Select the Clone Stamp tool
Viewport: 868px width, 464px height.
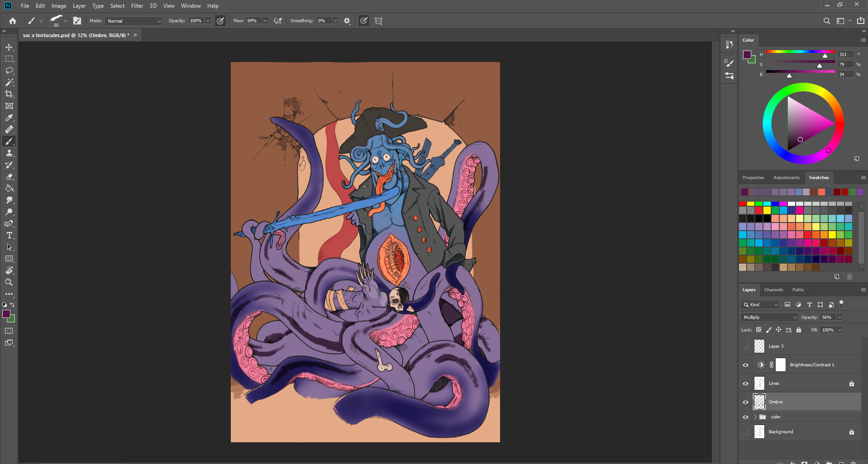coord(9,153)
